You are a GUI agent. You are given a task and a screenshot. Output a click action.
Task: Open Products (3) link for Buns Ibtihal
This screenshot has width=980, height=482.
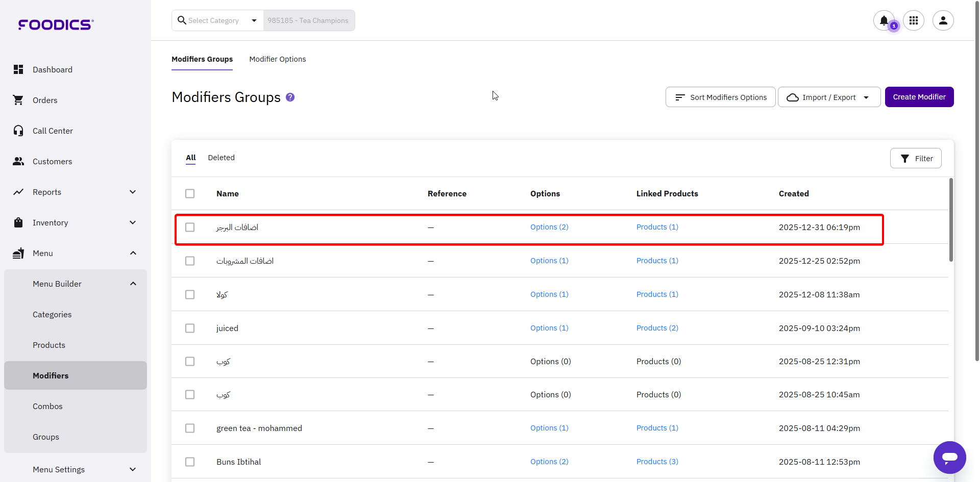(x=657, y=462)
